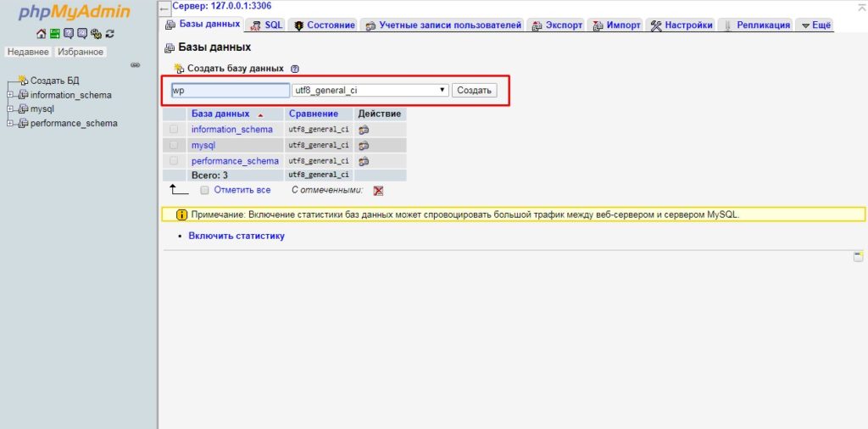
Task: Tick the performance_schema row checkbox
Action: tap(174, 160)
